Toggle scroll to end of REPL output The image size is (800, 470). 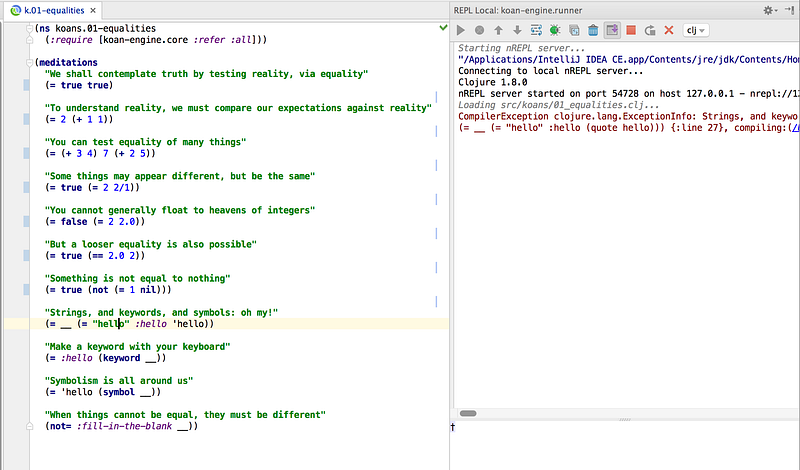[x=612, y=30]
